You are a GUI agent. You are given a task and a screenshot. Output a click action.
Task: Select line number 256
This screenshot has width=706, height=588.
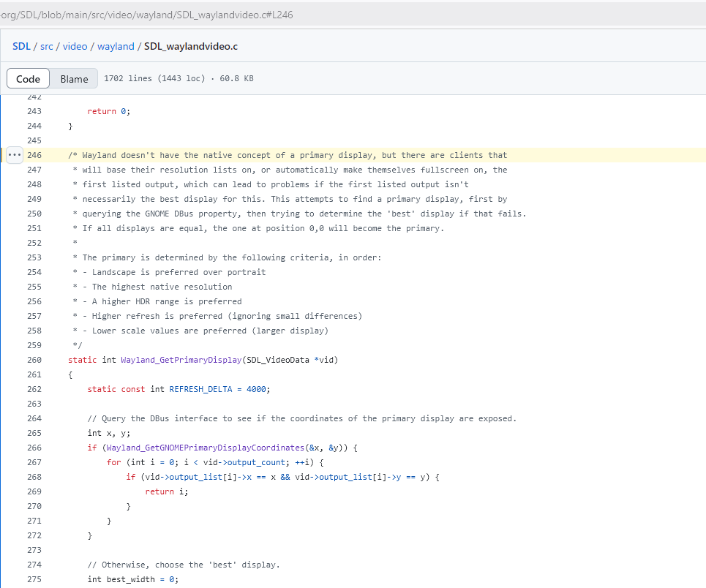pos(34,301)
